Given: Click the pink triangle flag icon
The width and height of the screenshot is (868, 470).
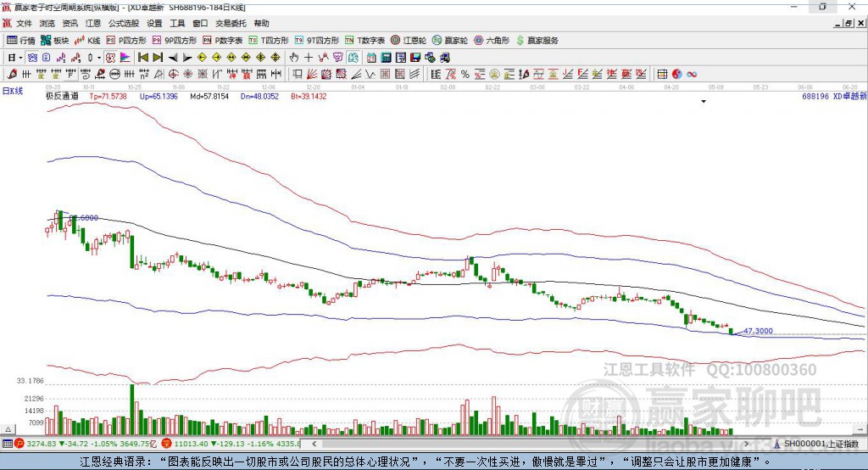Looking at the screenshot, I should click(x=125, y=58).
